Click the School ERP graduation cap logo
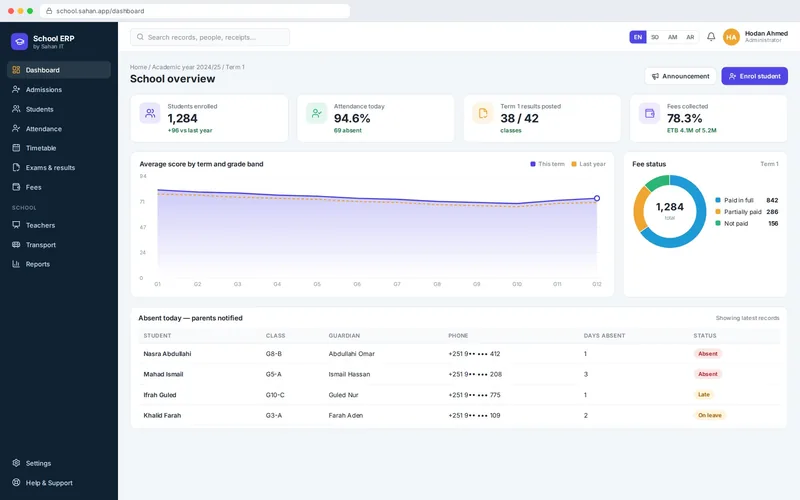 pos(19,41)
